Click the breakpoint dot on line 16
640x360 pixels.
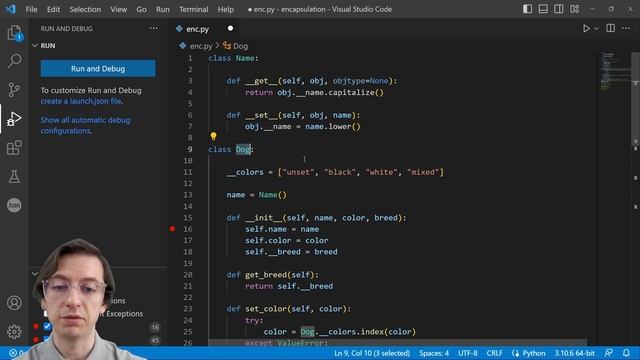[172, 229]
